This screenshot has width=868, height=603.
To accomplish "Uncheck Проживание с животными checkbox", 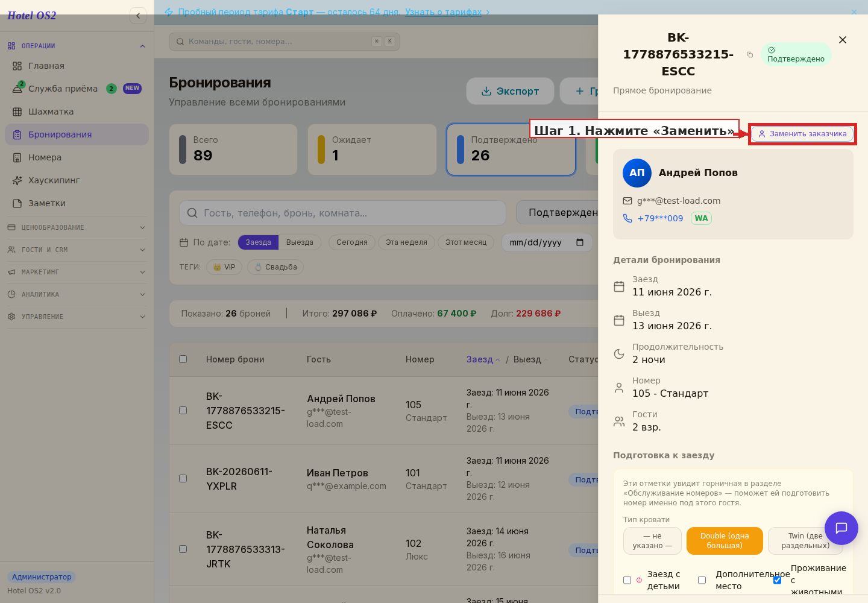I will point(777,580).
